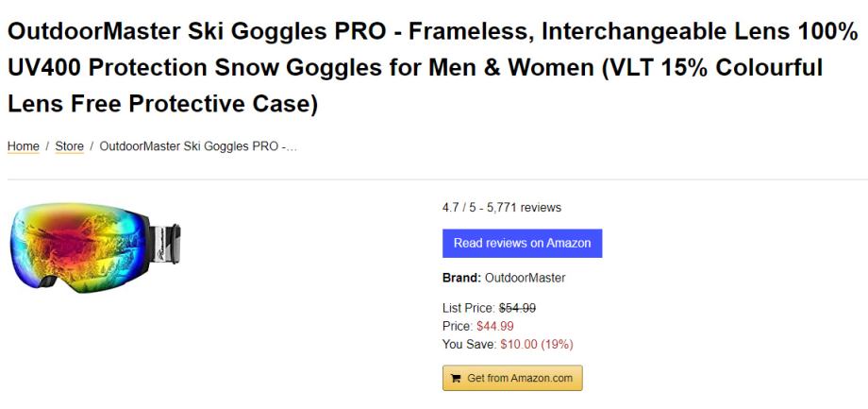Click the $10.00 (19%) savings amount

(x=536, y=344)
